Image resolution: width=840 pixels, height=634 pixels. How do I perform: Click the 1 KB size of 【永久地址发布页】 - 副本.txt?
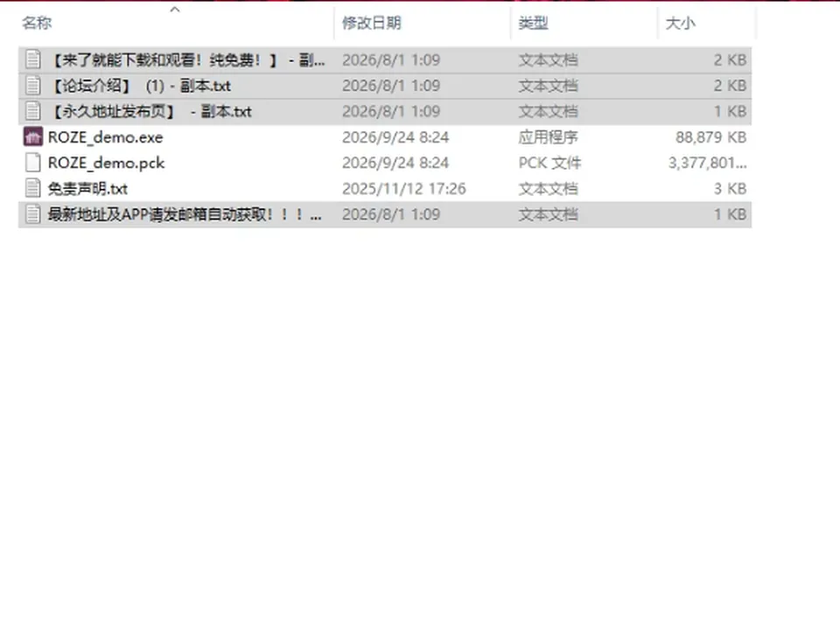[731, 111]
